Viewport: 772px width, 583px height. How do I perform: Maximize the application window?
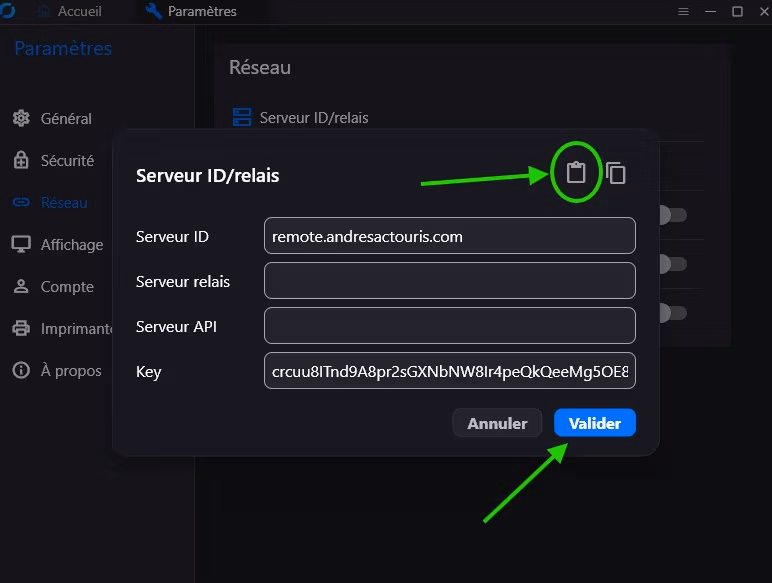click(737, 11)
